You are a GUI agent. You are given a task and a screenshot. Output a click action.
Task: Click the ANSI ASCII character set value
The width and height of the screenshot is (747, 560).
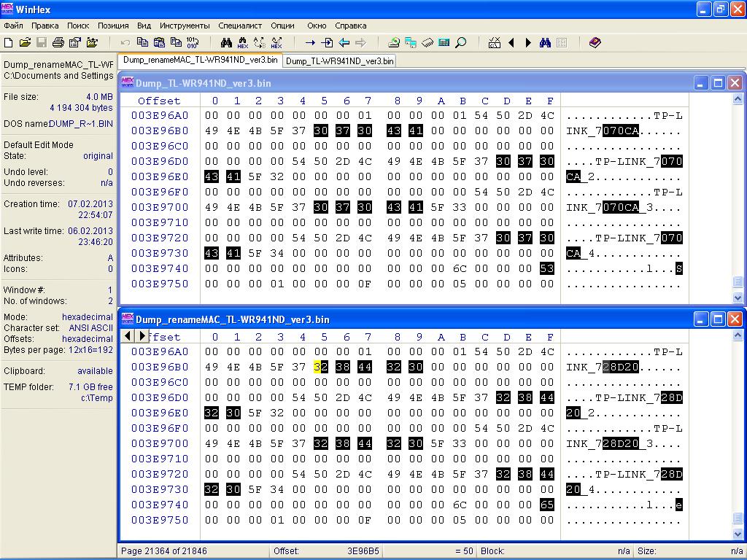tap(91, 328)
